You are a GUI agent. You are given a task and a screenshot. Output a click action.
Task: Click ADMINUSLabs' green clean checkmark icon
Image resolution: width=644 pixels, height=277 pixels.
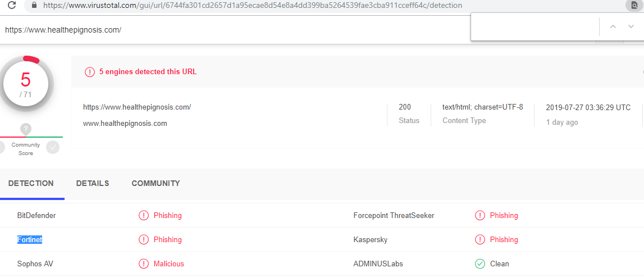pos(479,264)
